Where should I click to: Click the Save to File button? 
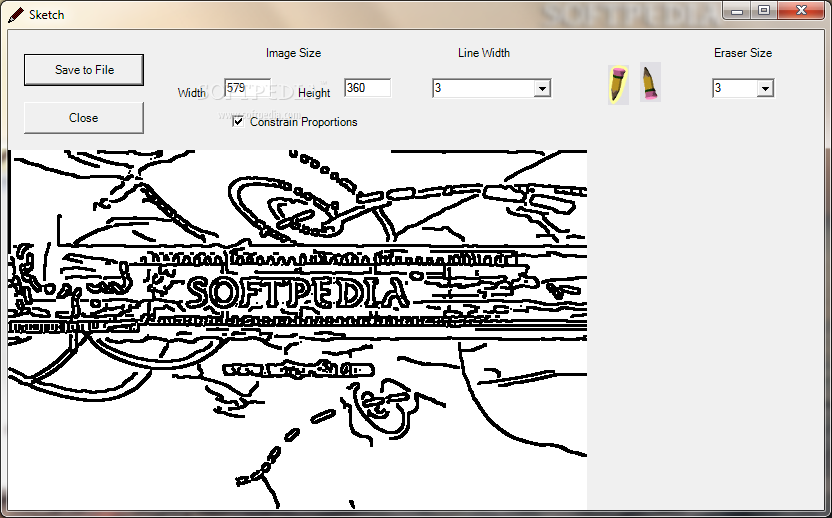[x=84, y=70]
